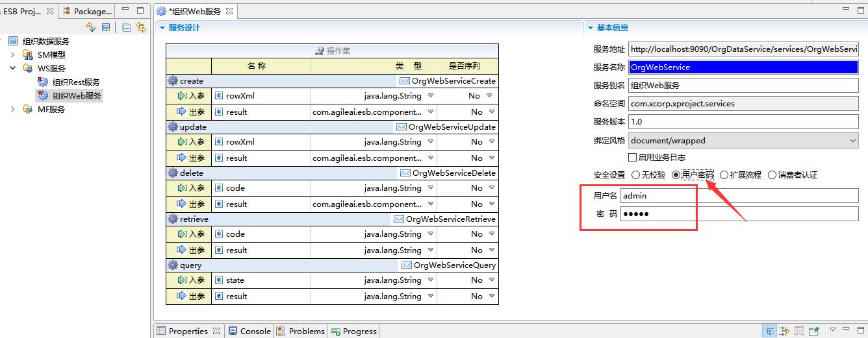Click the 入参 icon in create operation
The height and width of the screenshot is (338, 868).
[181, 96]
